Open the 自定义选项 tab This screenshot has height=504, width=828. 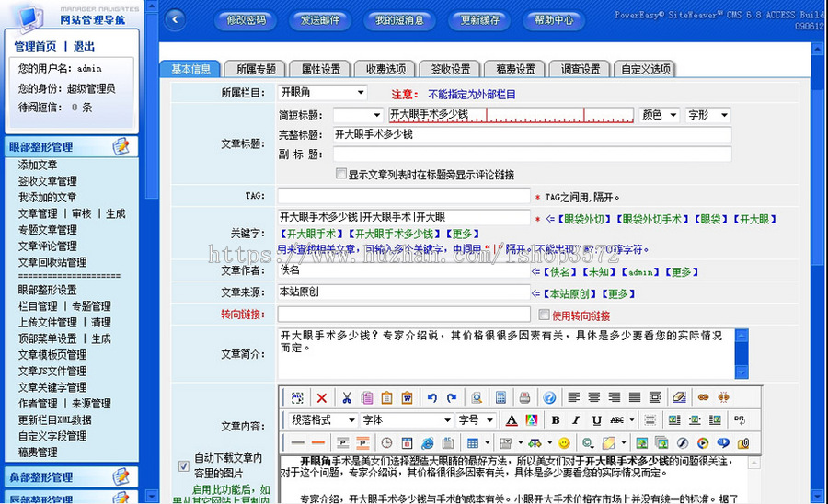pyautogui.click(x=645, y=69)
